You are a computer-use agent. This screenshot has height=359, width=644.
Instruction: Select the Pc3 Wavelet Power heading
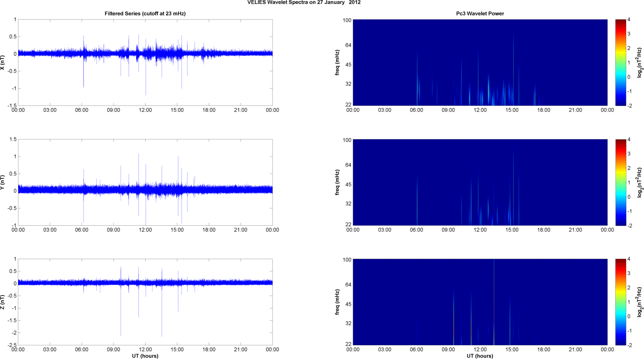[x=480, y=13]
